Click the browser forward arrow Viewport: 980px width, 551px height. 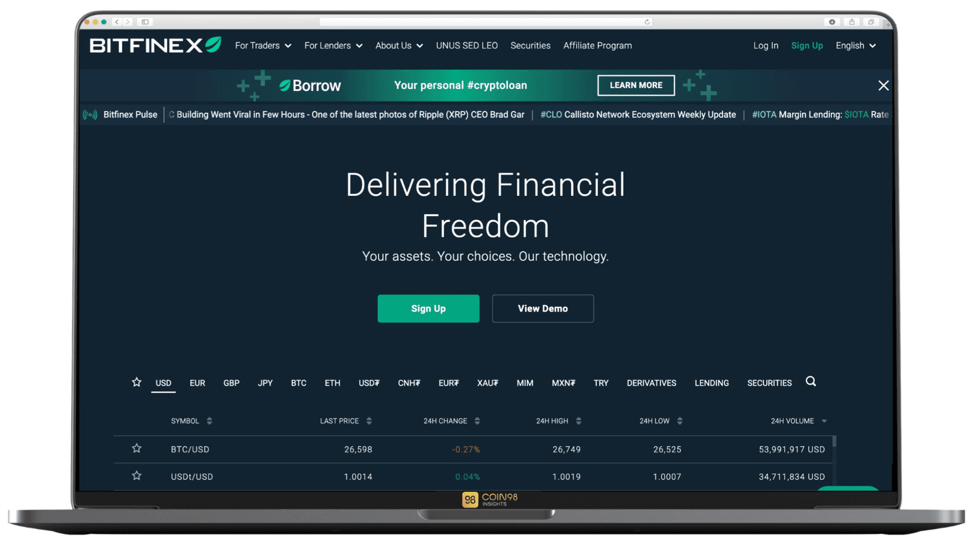pyautogui.click(x=128, y=22)
